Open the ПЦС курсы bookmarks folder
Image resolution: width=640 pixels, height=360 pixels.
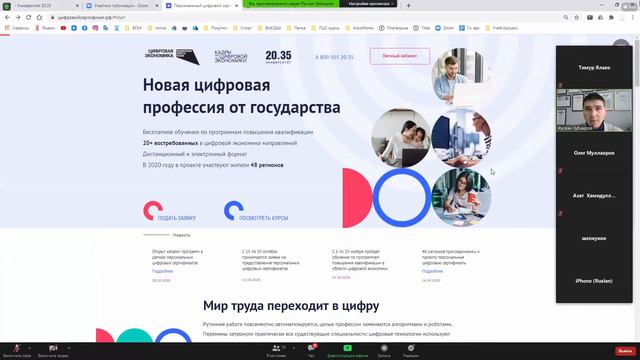(x=326, y=28)
